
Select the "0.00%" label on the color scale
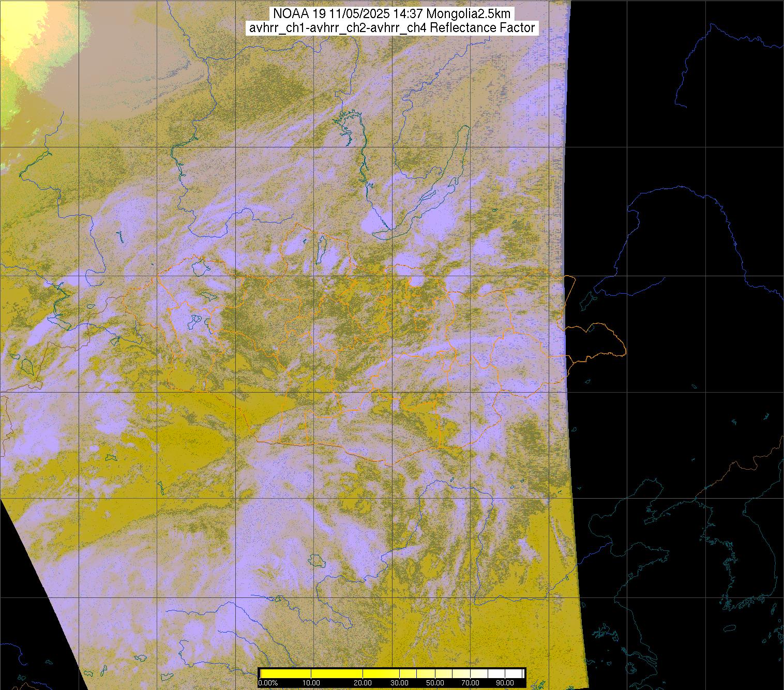tap(268, 683)
